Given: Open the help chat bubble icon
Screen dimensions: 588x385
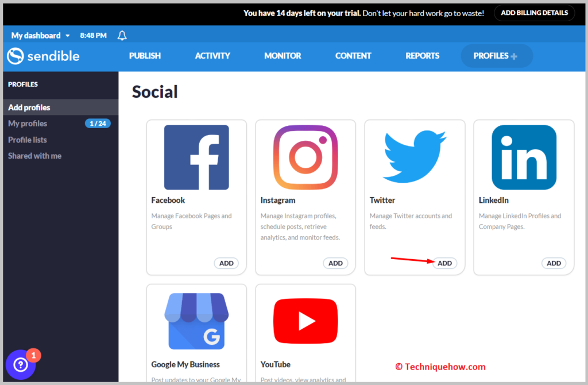Looking at the screenshot, I should click(x=21, y=364).
